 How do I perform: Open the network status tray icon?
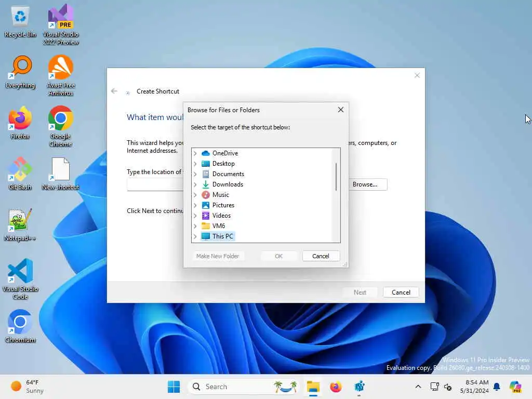[x=434, y=387]
